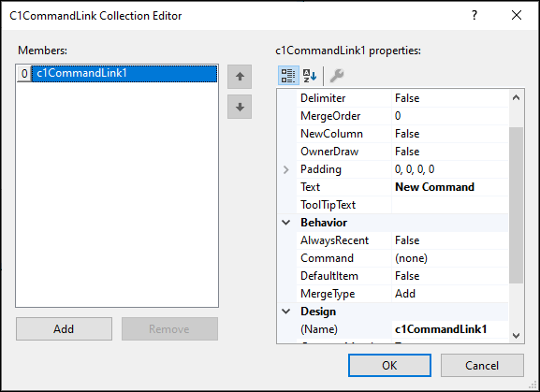
Task: Add a new command link member
Action: [64, 329]
